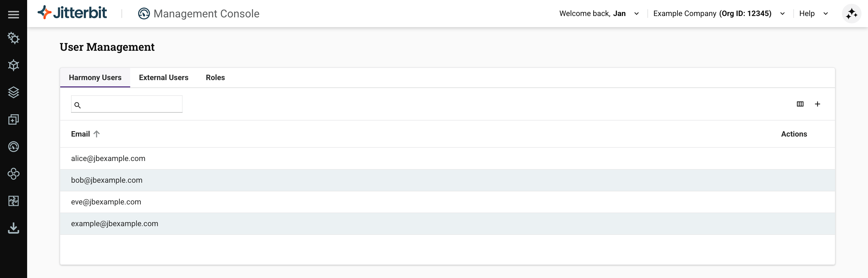Select the Harmony Users tab

click(x=95, y=78)
